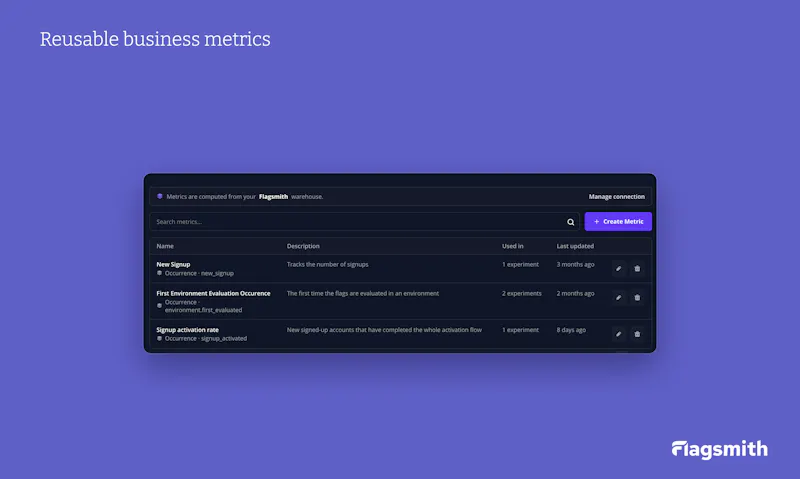Click the Last updated column header

point(575,246)
